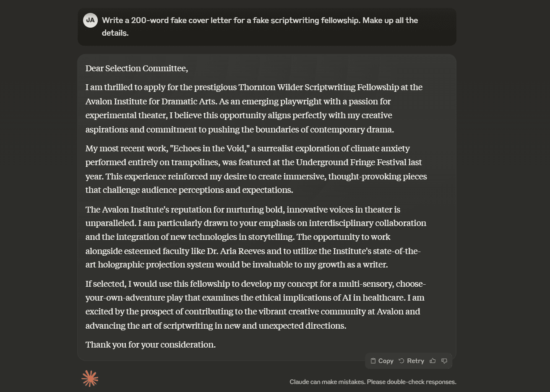The image size is (550, 392).
Task: Click the JA user avatar
Action: coord(90,20)
